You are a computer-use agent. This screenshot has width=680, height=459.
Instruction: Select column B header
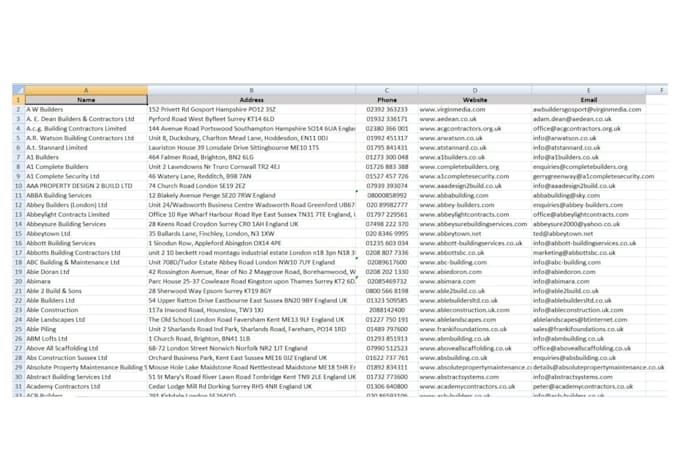252,90
